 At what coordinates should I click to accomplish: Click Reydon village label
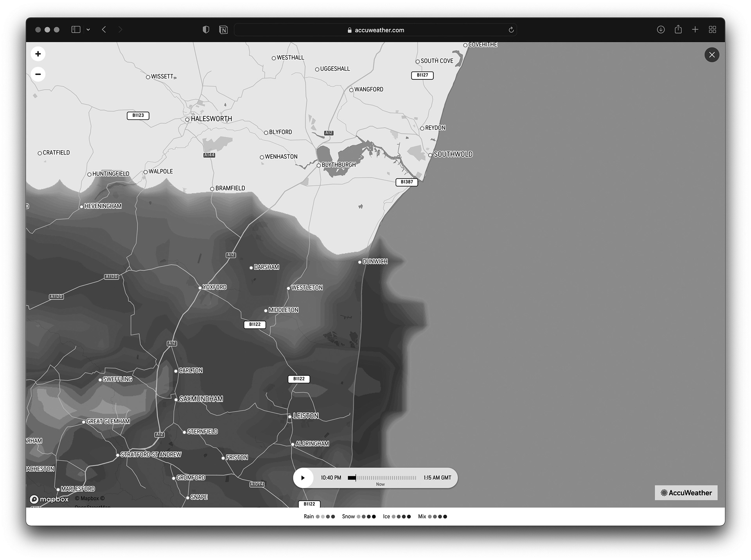(435, 128)
